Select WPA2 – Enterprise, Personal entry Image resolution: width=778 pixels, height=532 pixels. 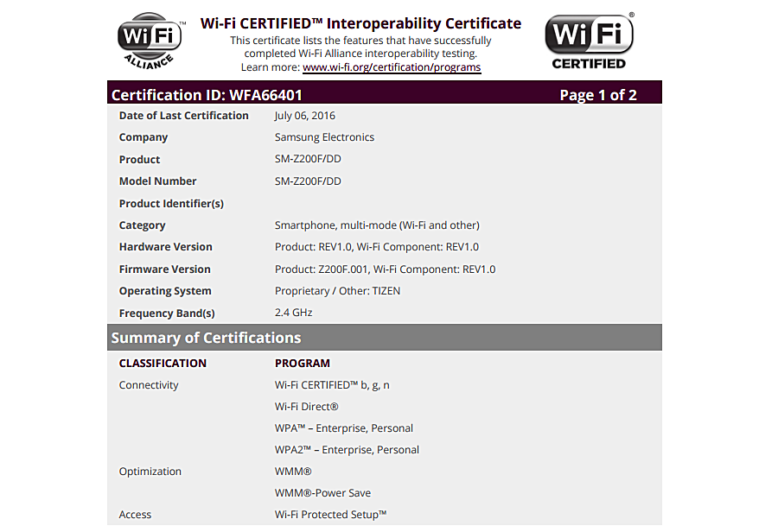click(347, 450)
